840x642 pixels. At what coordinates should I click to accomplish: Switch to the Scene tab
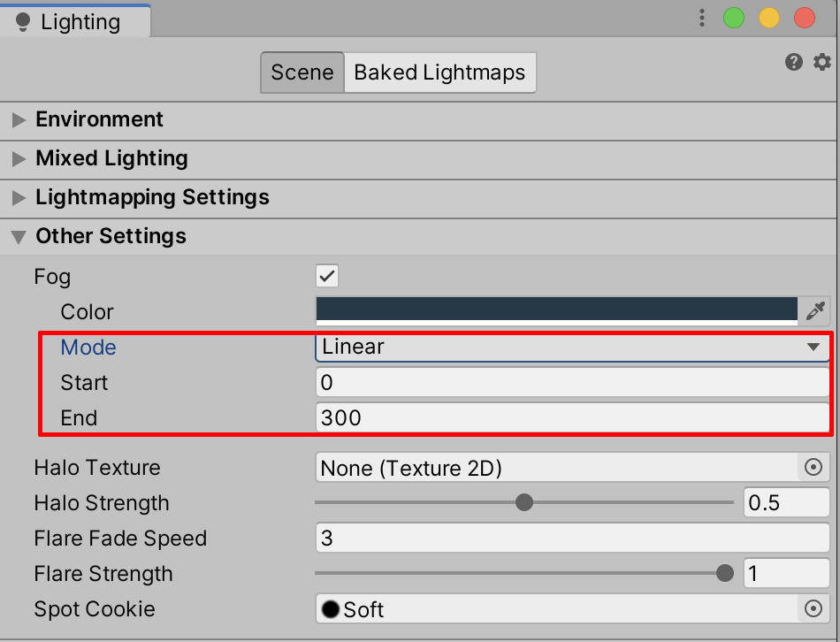[302, 73]
